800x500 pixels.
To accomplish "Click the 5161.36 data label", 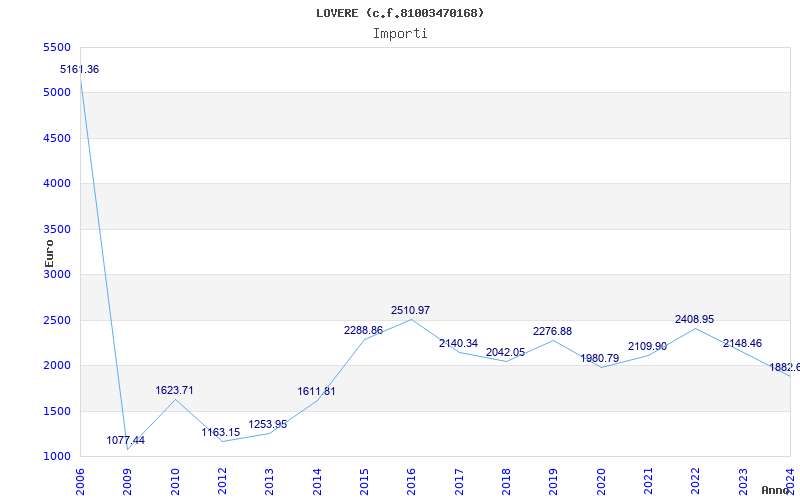I will point(80,69).
